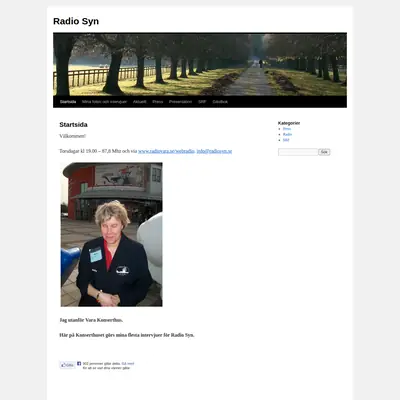Select the Presentation menu item
The image size is (400, 400).
pos(180,102)
